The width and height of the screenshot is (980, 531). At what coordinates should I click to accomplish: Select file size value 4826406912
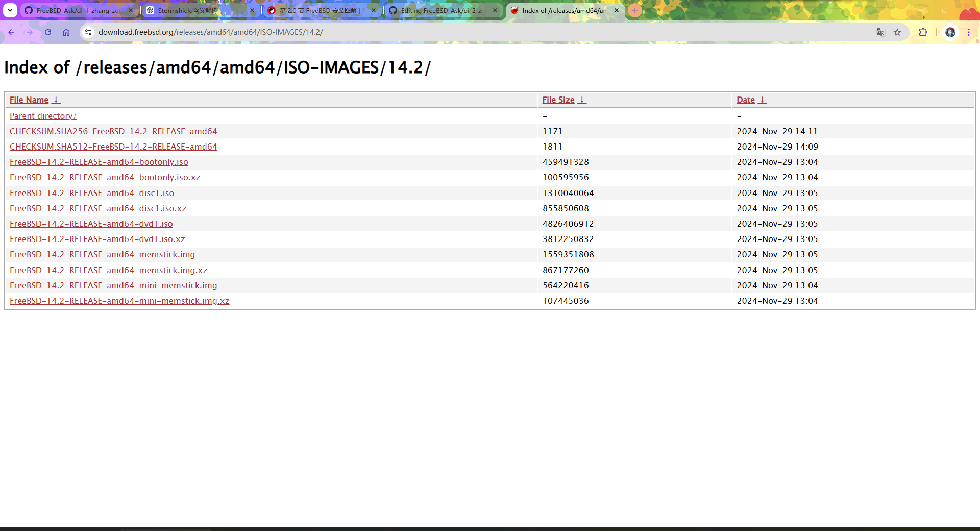point(568,224)
